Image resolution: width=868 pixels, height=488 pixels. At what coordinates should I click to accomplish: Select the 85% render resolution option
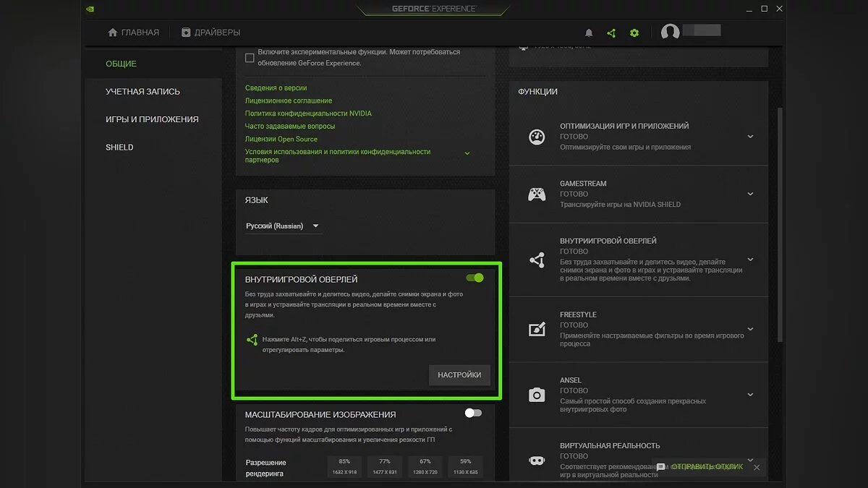(x=344, y=466)
